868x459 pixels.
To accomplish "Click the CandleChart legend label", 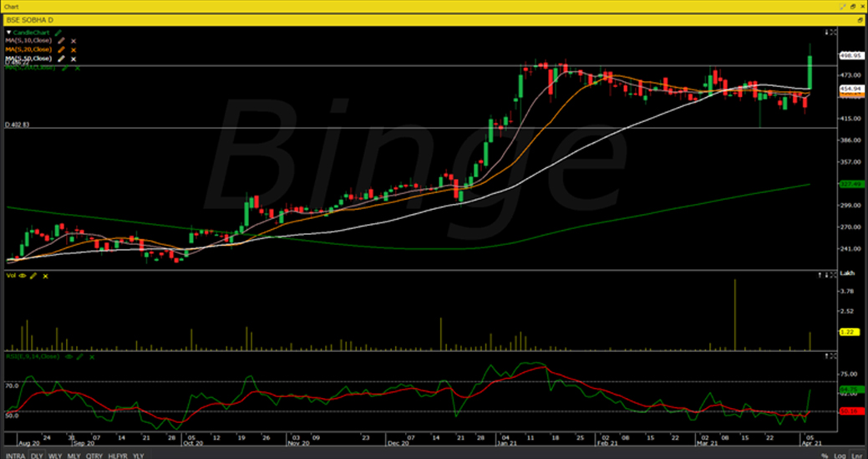I will [30, 32].
